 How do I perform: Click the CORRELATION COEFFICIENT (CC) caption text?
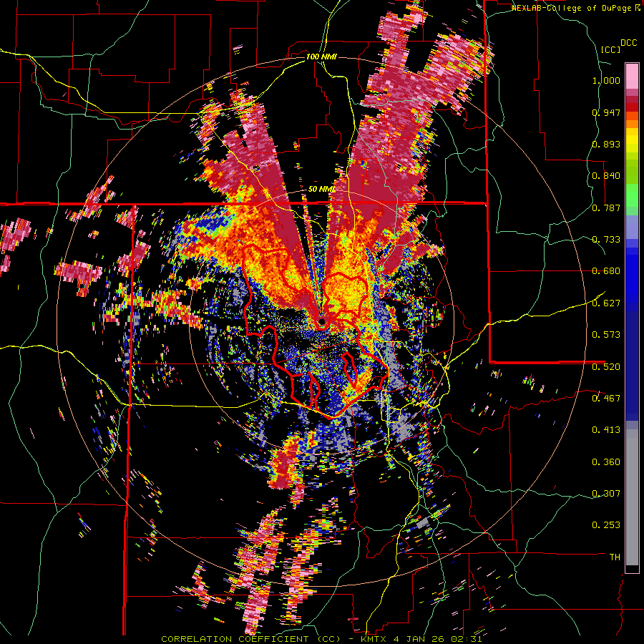[251, 639]
